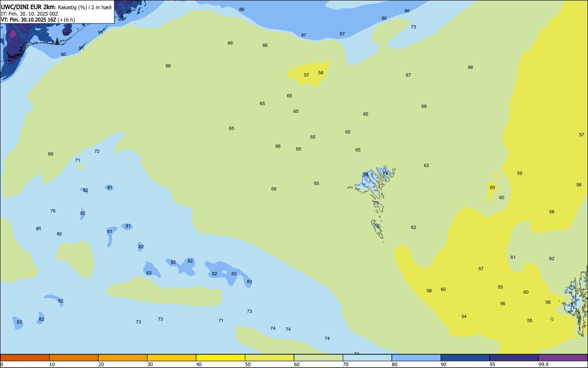Click the legend tick label '50'
This screenshot has width=588, height=368.
tap(248, 364)
